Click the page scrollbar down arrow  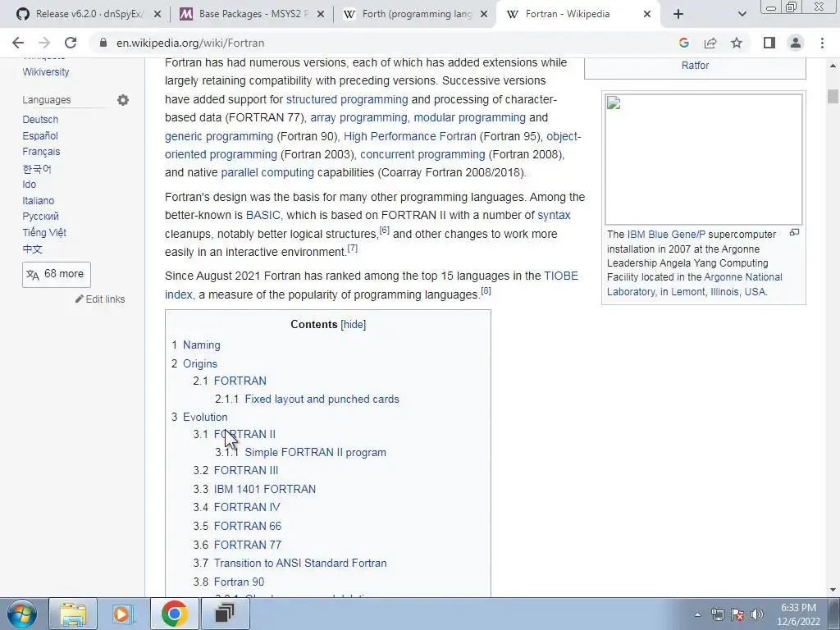pyautogui.click(x=833, y=591)
